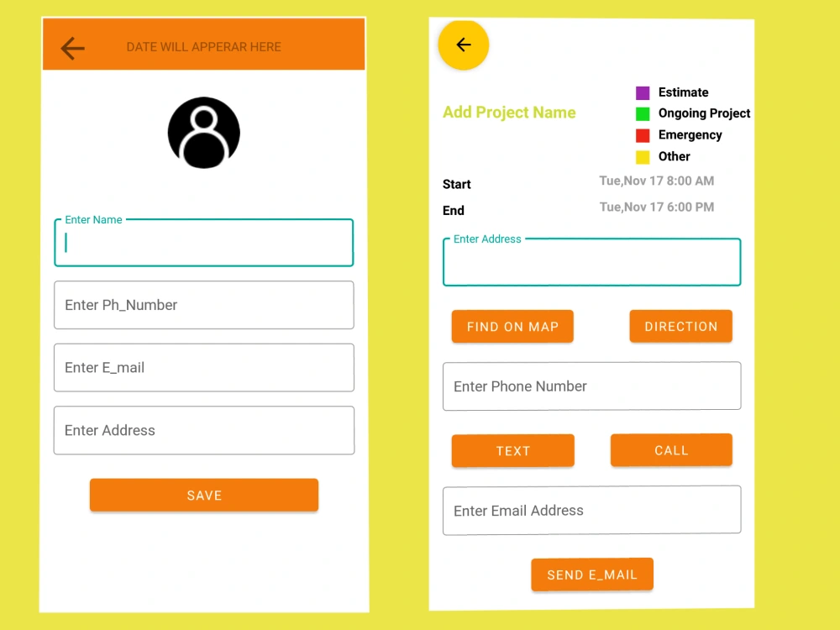
Task: Tap the DIRECTION button
Action: tap(680, 326)
